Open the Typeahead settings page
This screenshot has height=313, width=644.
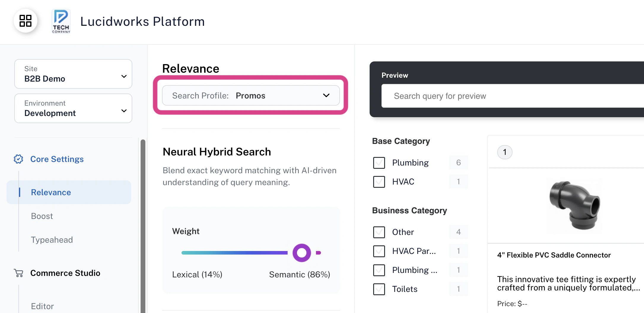52,240
